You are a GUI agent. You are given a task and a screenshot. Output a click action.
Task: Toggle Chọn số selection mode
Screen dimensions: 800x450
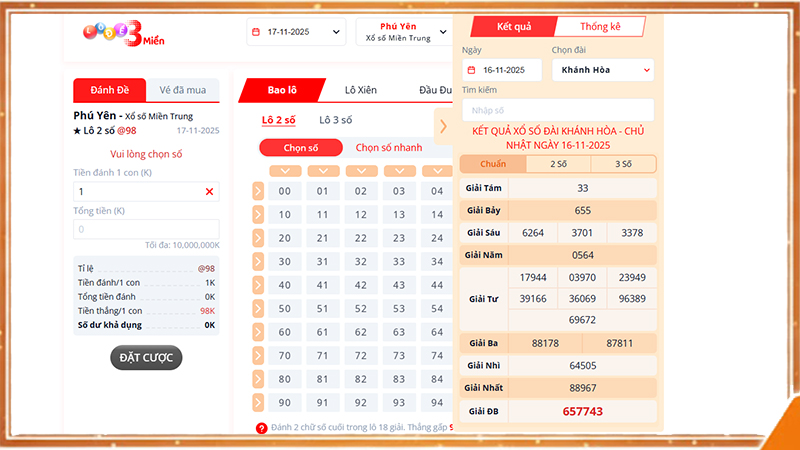301,148
